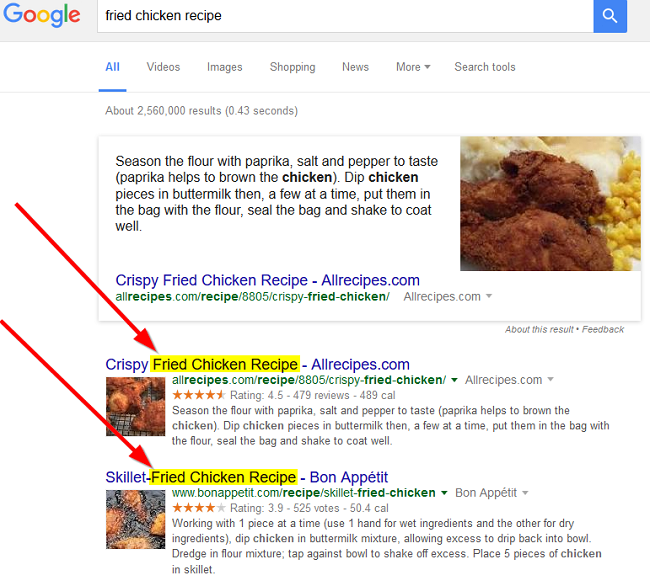650x586 pixels.
Task: Open Search tools
Action: point(485,67)
